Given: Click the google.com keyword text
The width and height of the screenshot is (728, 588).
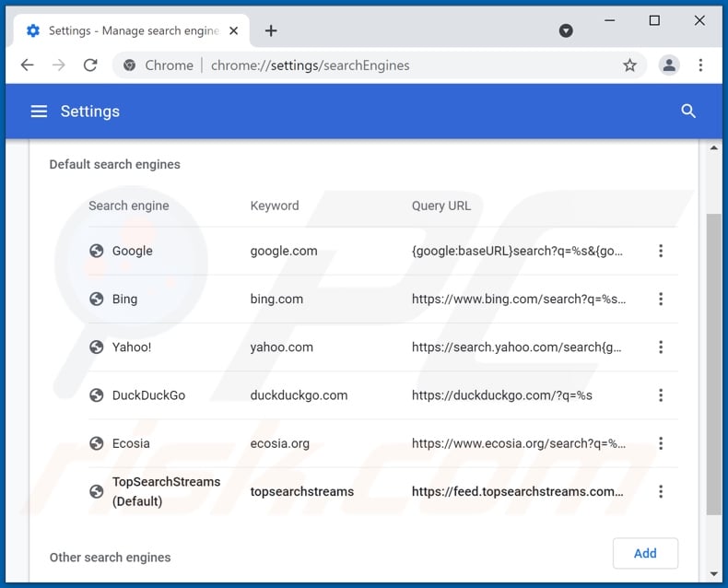Looking at the screenshot, I should click(284, 251).
